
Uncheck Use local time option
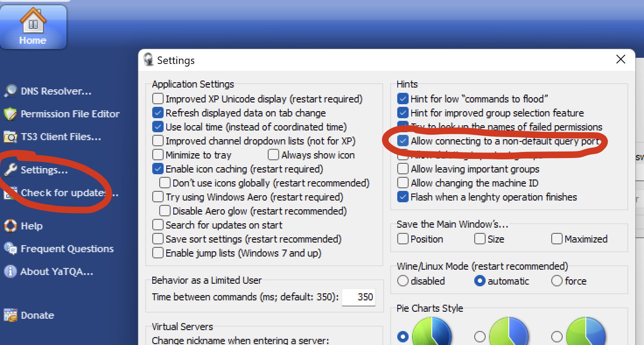coord(158,127)
